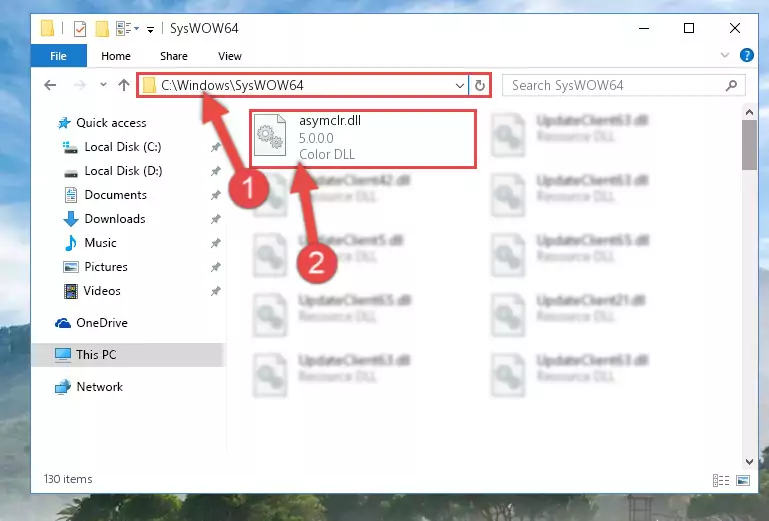Click the scroll up arrow
This screenshot has height=521, width=769.
click(749, 112)
